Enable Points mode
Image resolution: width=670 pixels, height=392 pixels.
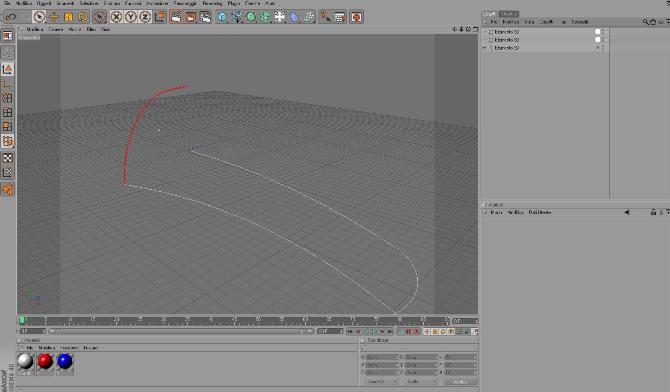click(8, 98)
